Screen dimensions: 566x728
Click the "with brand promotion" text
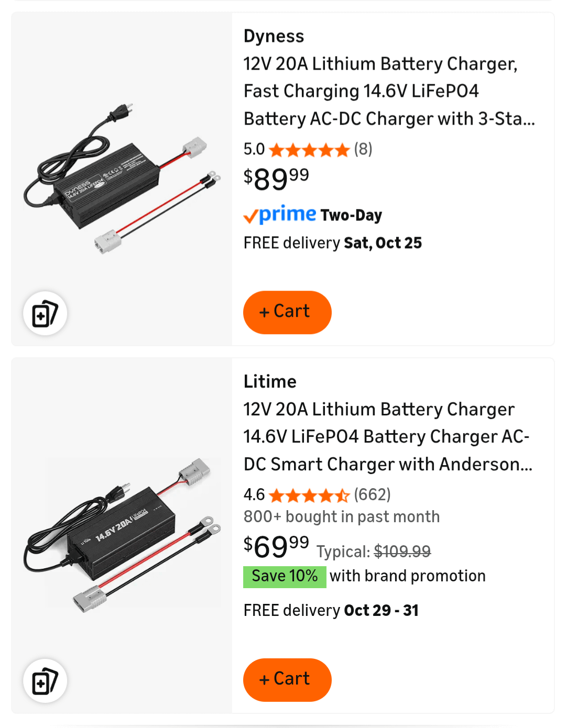point(407,576)
